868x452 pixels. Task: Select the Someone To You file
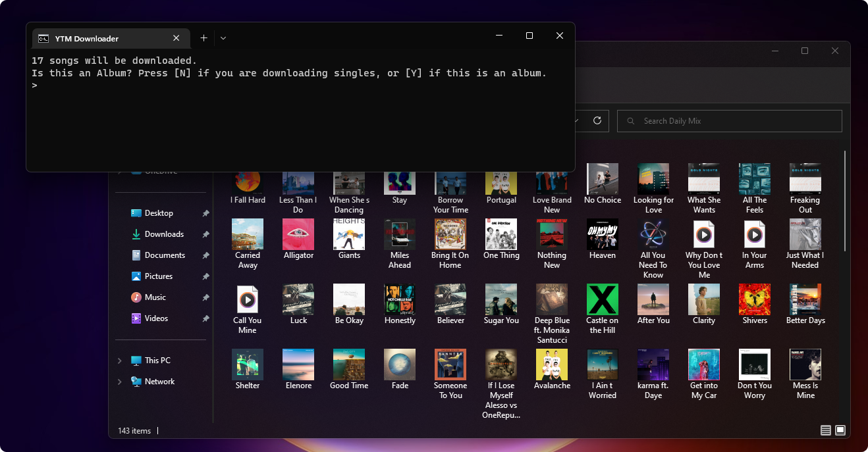(x=450, y=374)
